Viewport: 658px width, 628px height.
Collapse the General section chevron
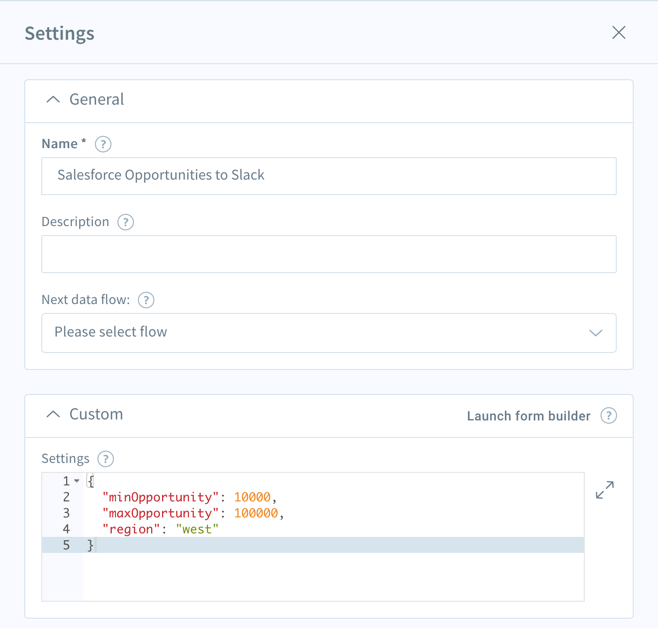pos(53,99)
